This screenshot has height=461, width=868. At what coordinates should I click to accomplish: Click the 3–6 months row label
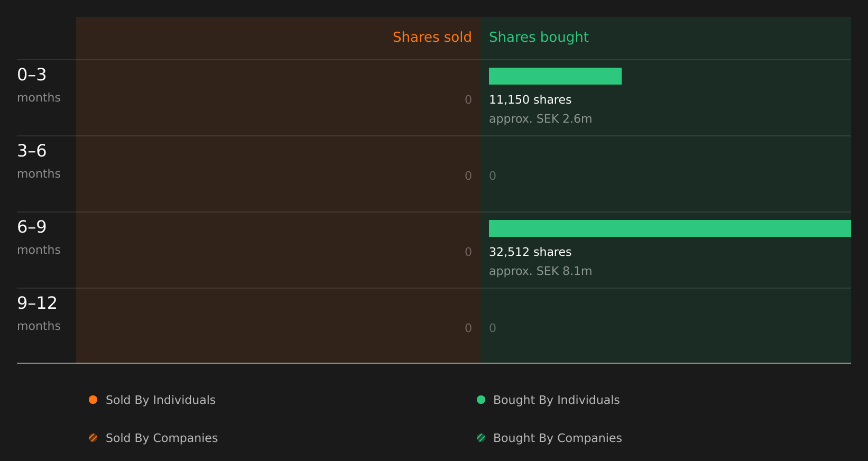[x=39, y=161]
